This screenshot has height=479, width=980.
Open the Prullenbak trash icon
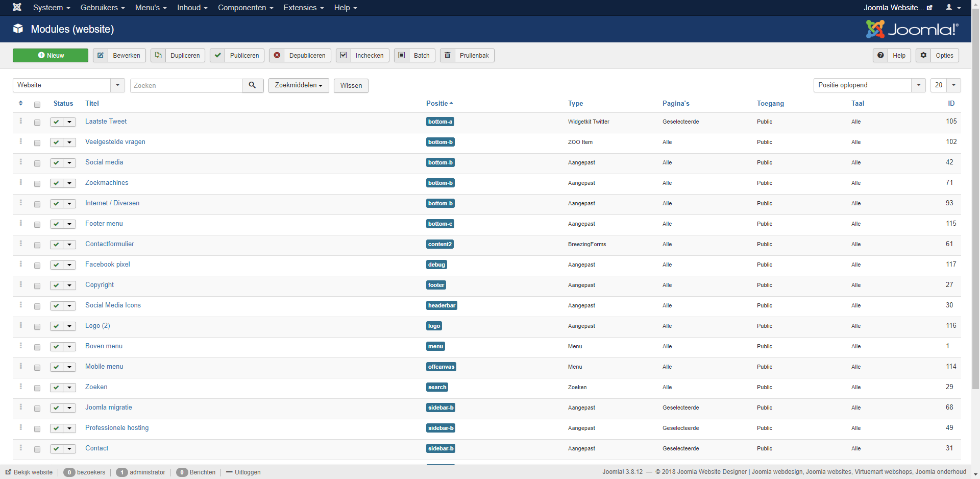tap(448, 55)
